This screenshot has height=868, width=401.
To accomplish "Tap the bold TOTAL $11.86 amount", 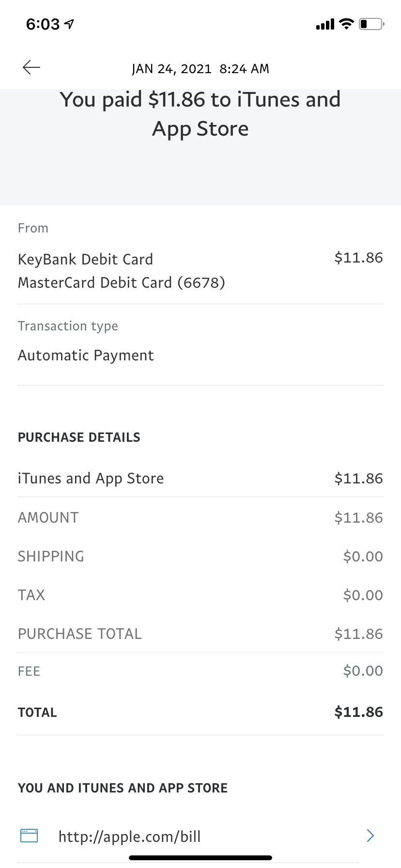I will tap(358, 712).
